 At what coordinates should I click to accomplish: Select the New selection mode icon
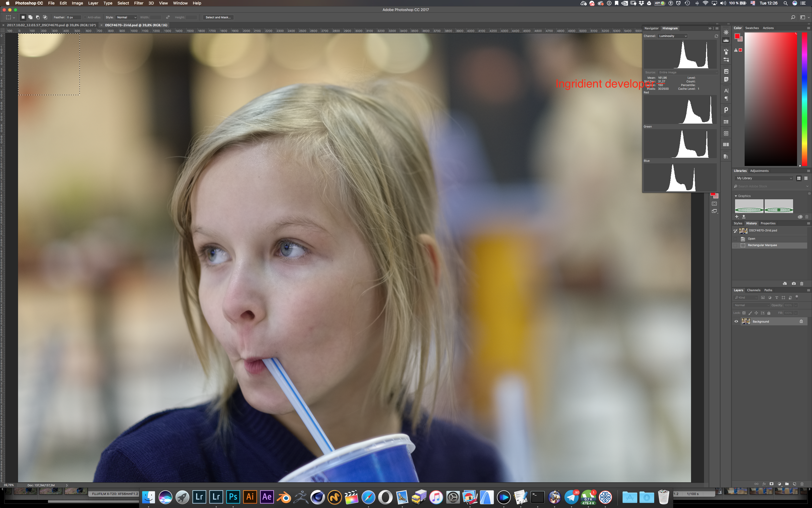click(23, 17)
